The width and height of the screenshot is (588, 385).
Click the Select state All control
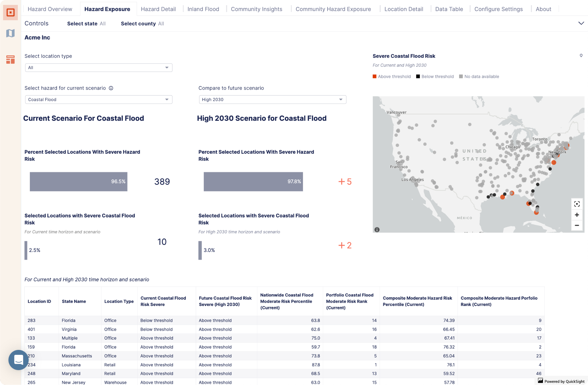point(86,24)
